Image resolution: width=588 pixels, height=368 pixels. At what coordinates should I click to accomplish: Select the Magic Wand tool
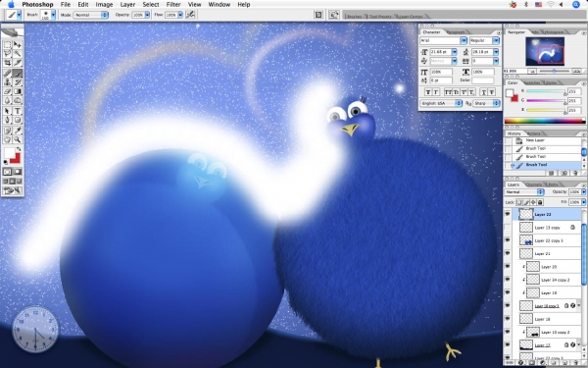(18, 54)
